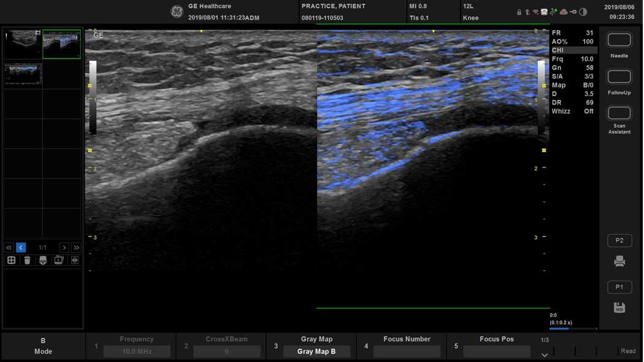Click the Wi-Fi status icon in top bar
This screenshot has width=644, height=362.
[535, 12]
